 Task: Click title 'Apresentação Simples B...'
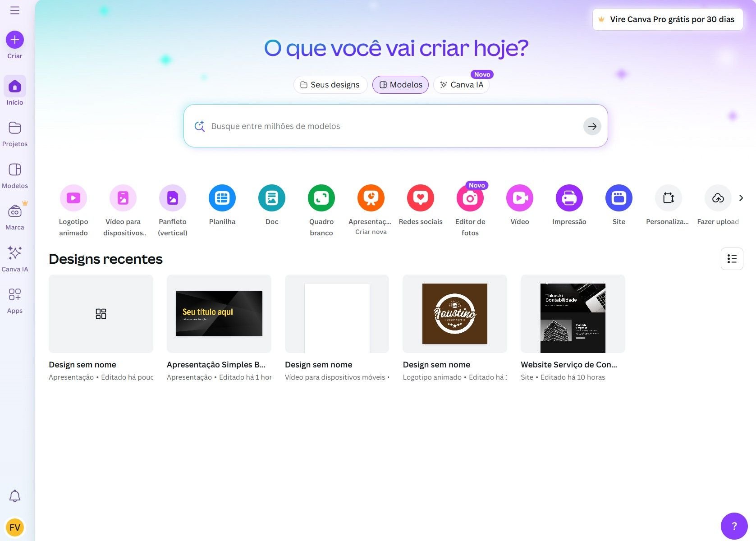(216, 365)
